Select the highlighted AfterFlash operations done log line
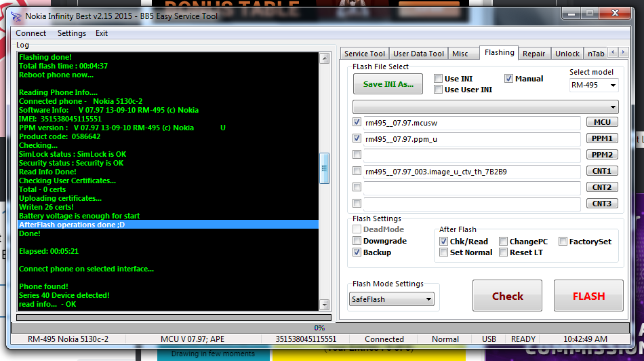Viewport: 644px width, 361px height. pos(168,225)
